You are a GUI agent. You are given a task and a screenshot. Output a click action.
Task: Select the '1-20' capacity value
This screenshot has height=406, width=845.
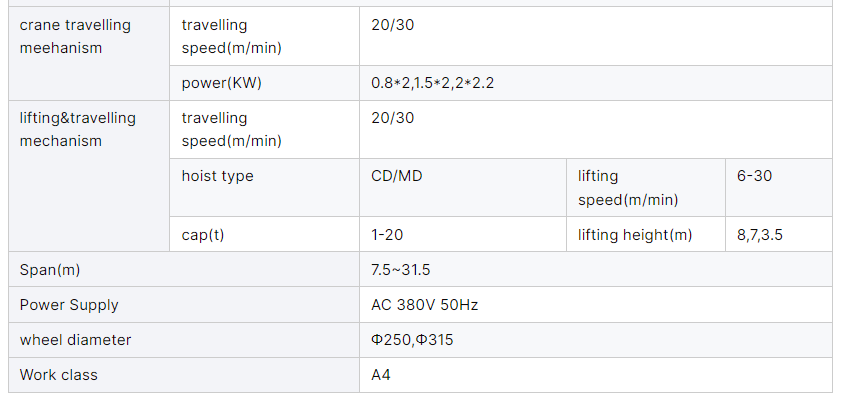pos(387,235)
